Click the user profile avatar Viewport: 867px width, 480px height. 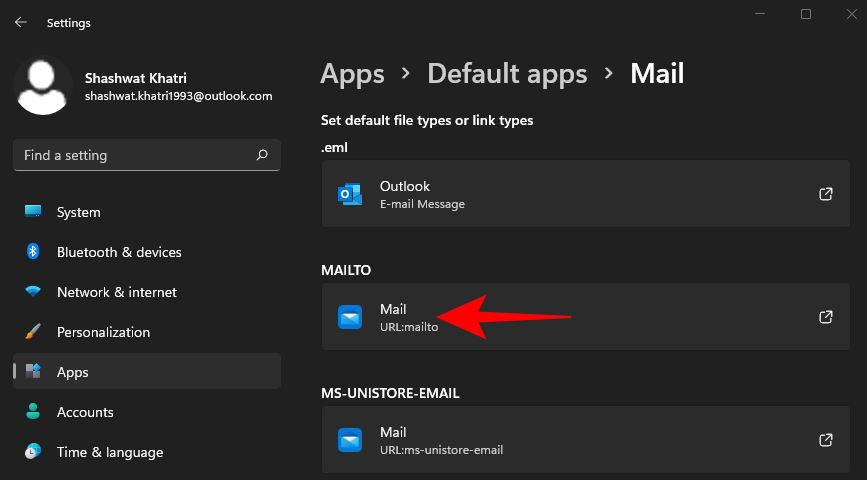point(42,86)
